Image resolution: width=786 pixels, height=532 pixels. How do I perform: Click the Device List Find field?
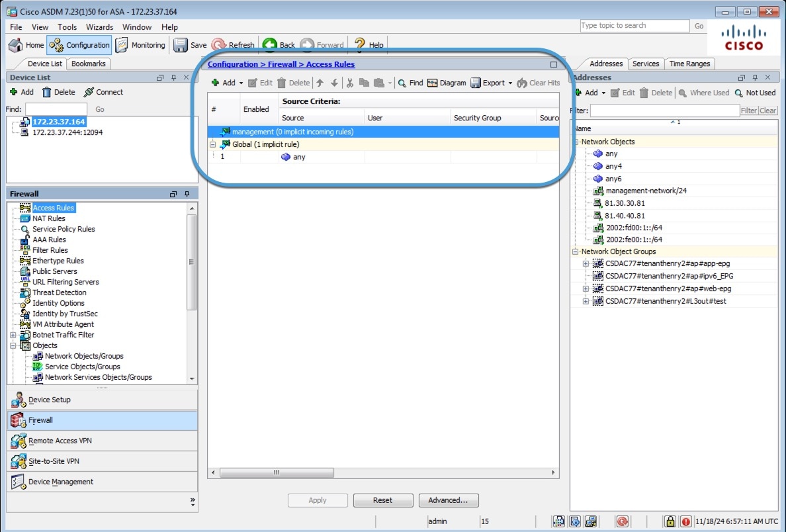56,109
